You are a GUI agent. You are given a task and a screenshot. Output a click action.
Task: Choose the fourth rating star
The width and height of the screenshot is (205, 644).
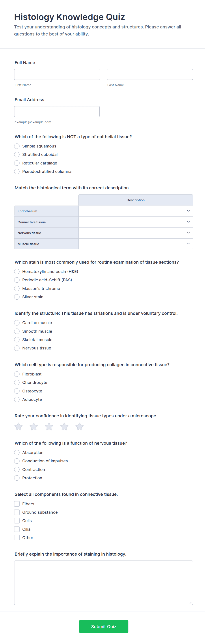[x=64, y=426]
